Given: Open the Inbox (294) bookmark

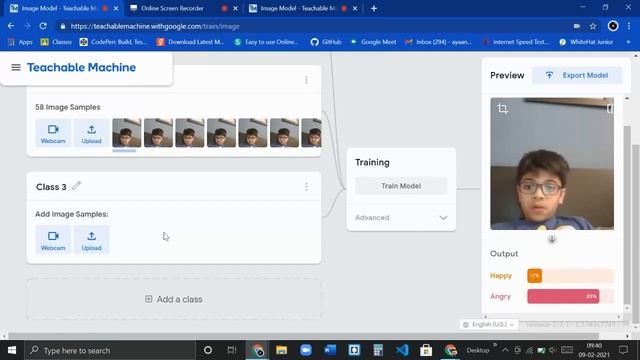Looking at the screenshot, I should point(438,42).
